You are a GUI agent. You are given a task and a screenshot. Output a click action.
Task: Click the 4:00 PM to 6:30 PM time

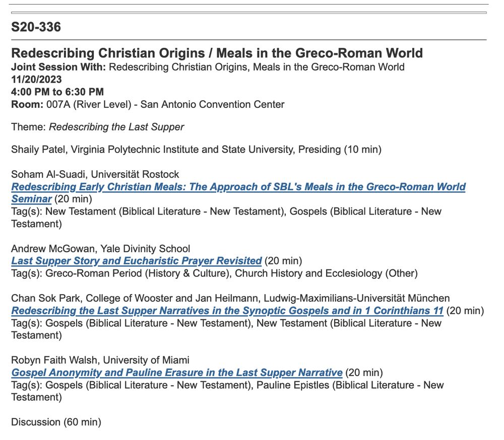coord(57,92)
